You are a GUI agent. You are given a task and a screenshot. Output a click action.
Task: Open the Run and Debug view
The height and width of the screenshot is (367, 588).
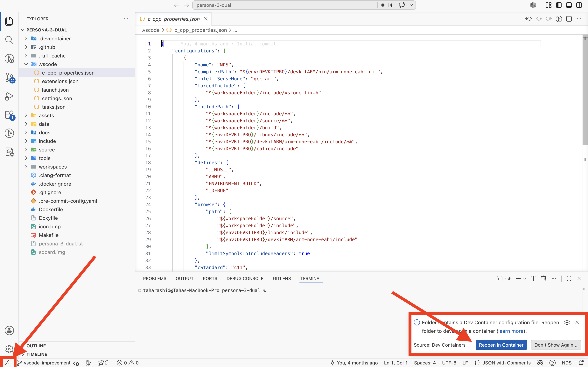tap(9, 96)
